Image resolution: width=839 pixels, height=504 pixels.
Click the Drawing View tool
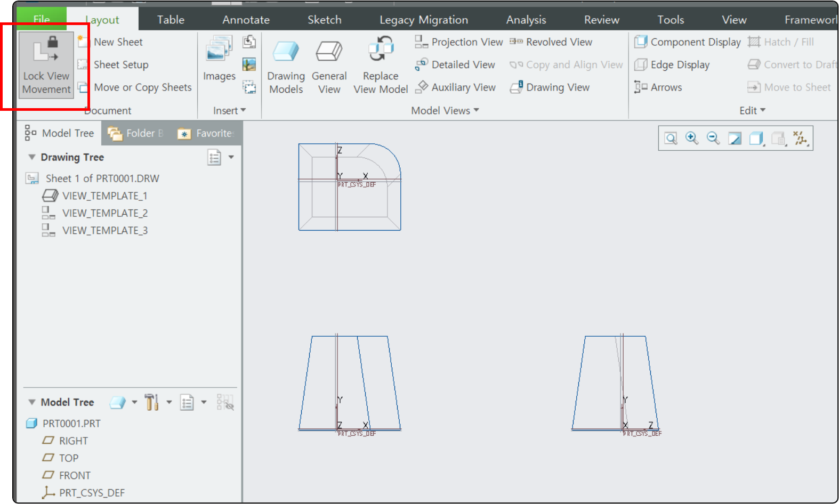pyautogui.click(x=550, y=87)
